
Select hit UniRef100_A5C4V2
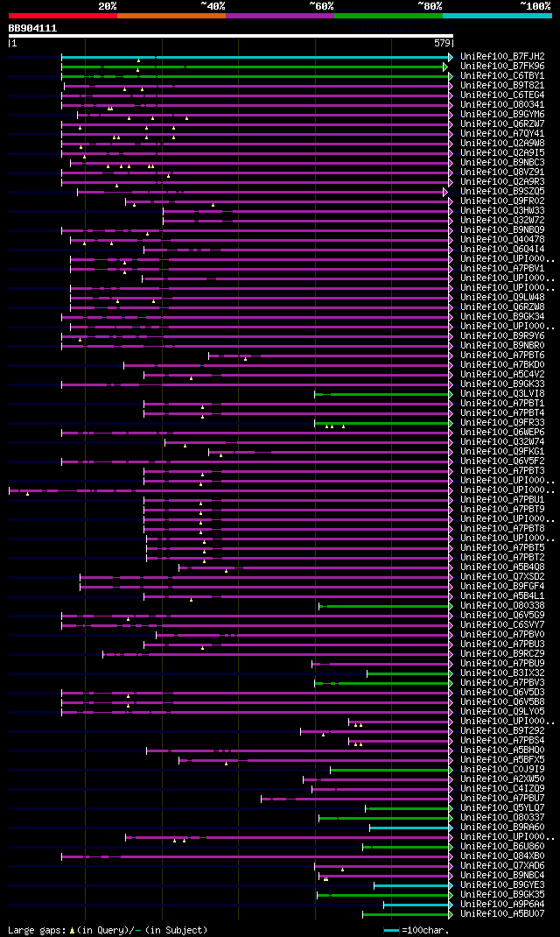coord(502,374)
